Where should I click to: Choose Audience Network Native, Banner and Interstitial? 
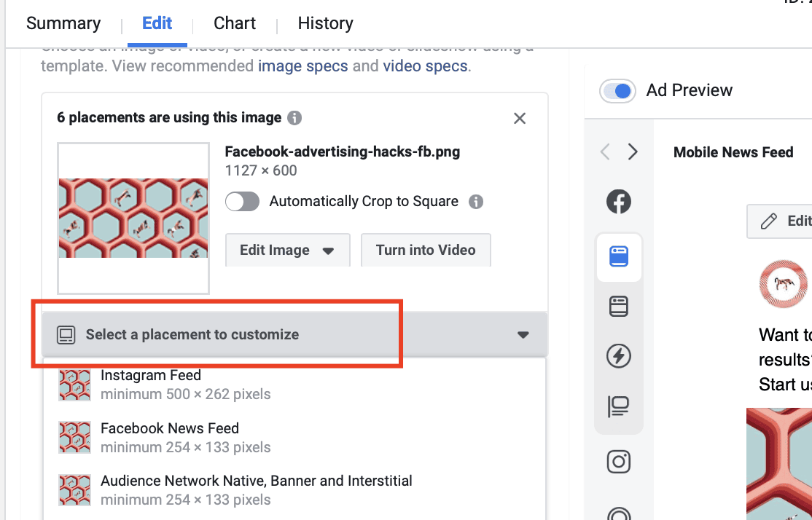(294, 490)
